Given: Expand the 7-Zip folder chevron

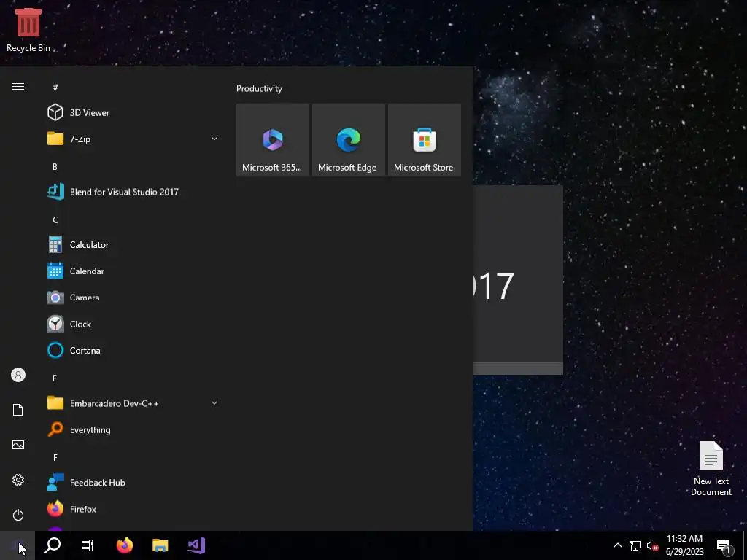Looking at the screenshot, I should point(214,139).
